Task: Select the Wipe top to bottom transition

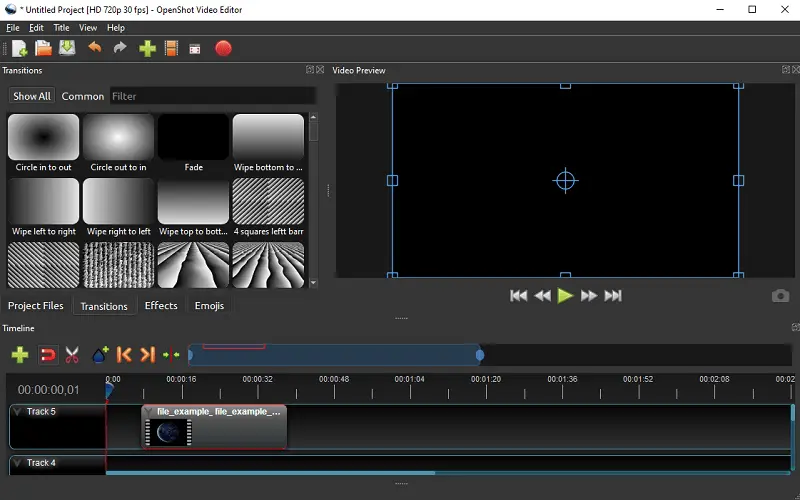Action: pos(193,208)
